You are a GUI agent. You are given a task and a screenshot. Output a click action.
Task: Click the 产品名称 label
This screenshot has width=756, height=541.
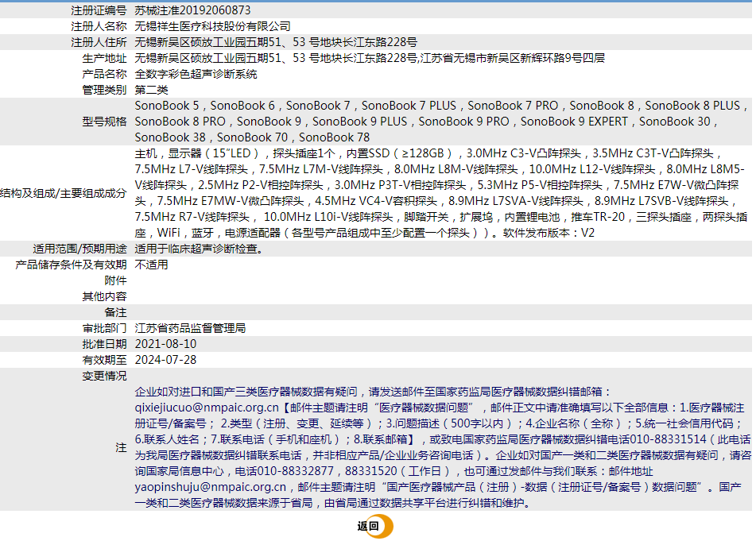pyautogui.click(x=105, y=74)
